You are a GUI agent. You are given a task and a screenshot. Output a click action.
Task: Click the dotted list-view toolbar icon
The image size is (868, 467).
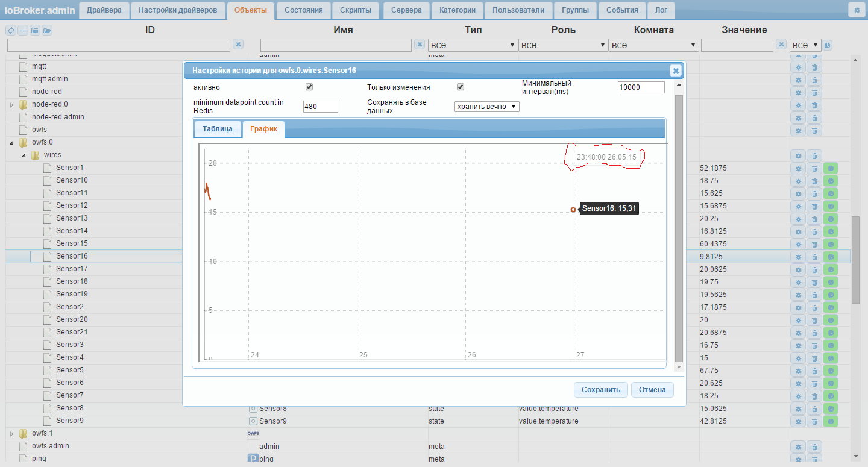click(x=22, y=30)
